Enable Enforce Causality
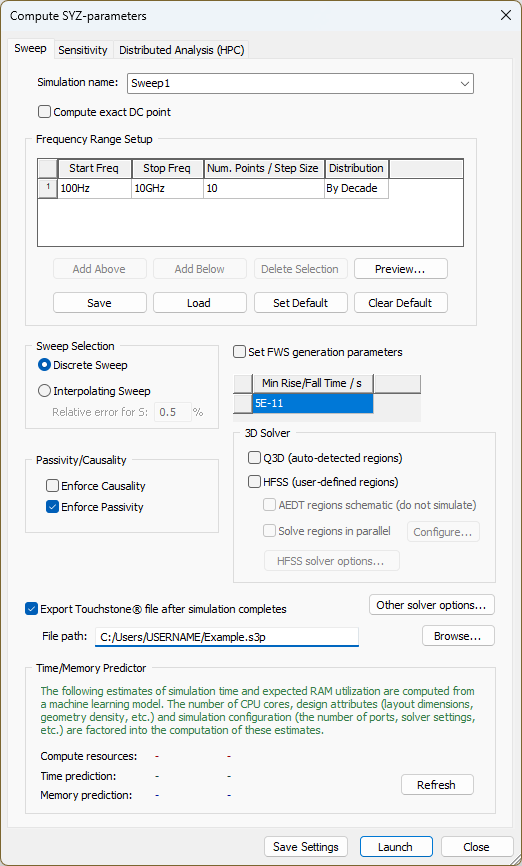This screenshot has height=866, width=522. [x=52, y=486]
